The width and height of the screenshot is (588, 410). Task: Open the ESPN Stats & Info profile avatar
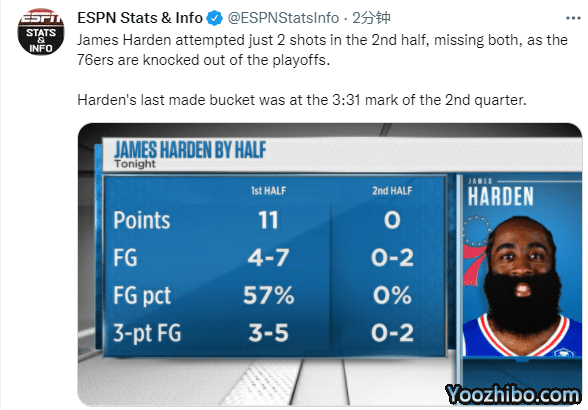pyautogui.click(x=40, y=32)
